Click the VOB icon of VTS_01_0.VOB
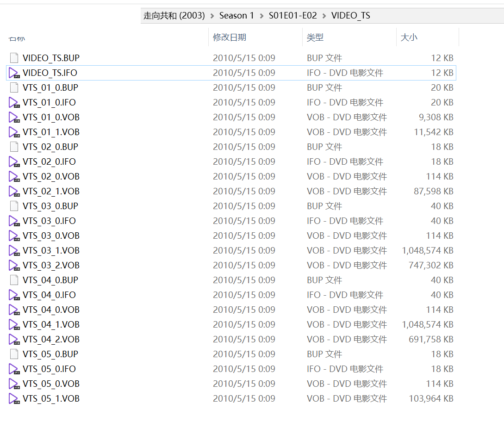The image size is (504, 428). [x=14, y=117]
